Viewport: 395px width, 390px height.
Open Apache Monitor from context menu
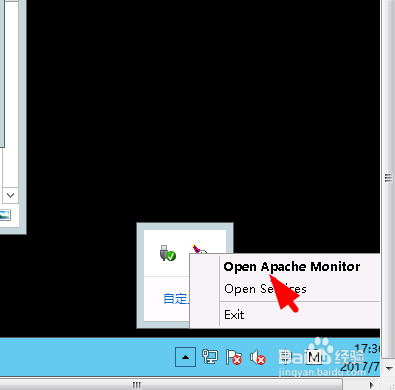click(x=292, y=267)
